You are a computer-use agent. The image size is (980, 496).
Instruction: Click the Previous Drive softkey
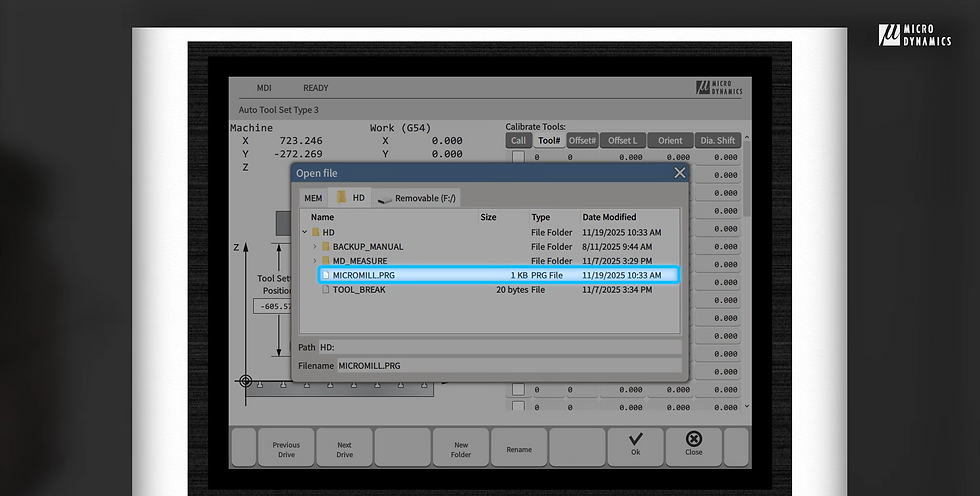click(286, 448)
